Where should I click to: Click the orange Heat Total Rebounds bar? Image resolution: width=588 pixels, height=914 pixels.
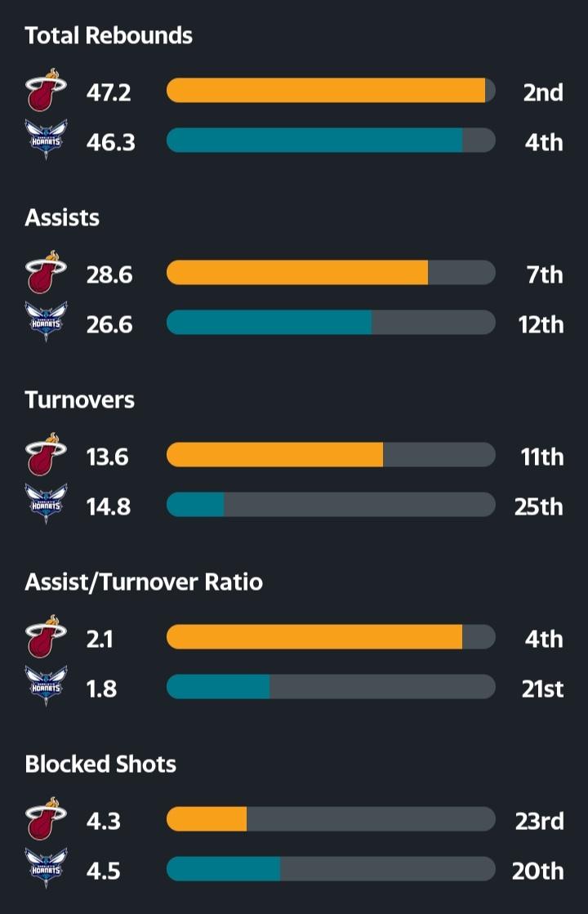(x=326, y=91)
